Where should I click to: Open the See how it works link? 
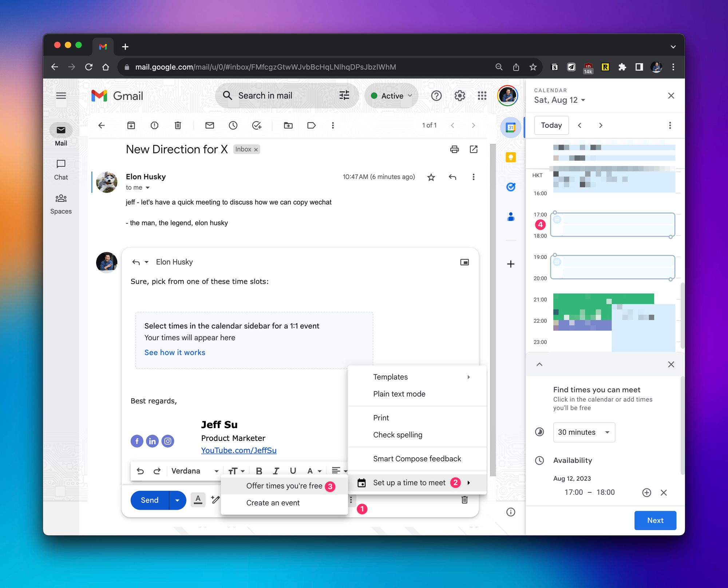click(175, 352)
